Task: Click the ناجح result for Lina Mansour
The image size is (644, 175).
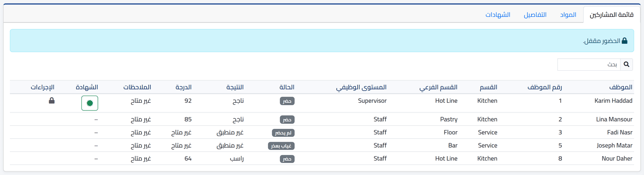Action: click(238, 119)
